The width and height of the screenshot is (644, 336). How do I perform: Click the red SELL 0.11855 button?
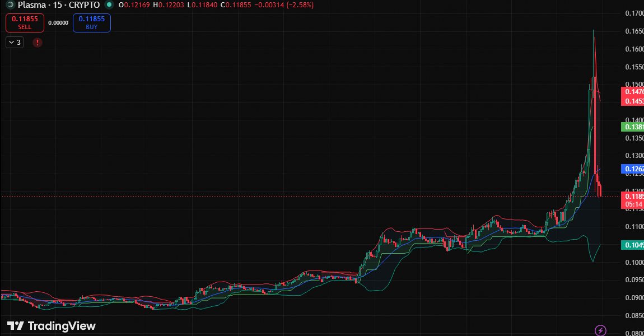[x=25, y=22]
